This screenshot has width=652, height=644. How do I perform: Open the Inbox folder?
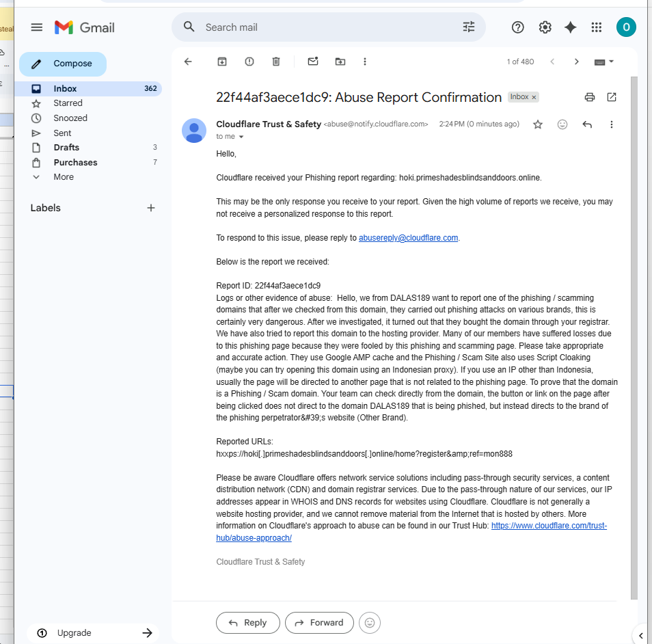(88, 89)
